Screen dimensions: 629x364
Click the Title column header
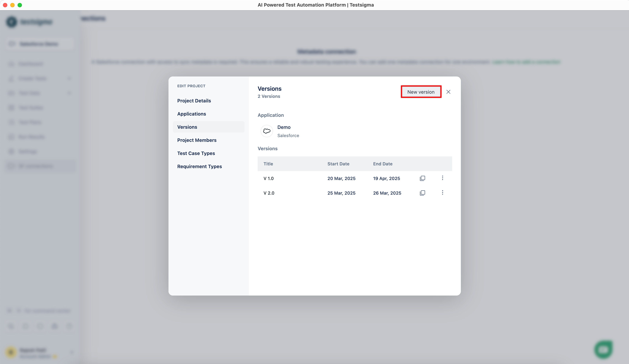[268, 164]
